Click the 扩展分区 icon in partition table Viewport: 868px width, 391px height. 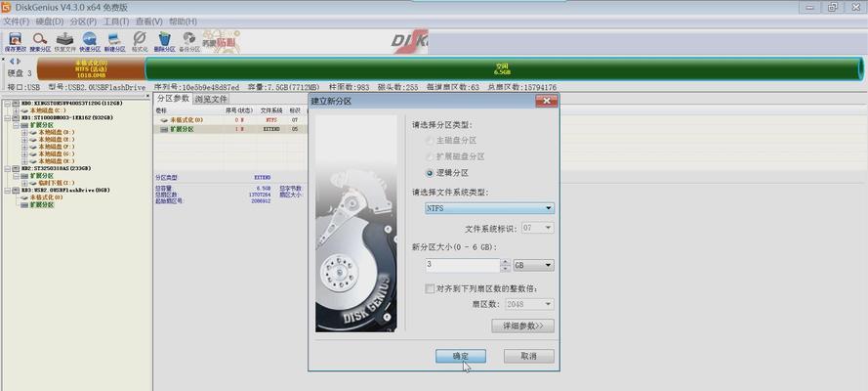(164, 129)
